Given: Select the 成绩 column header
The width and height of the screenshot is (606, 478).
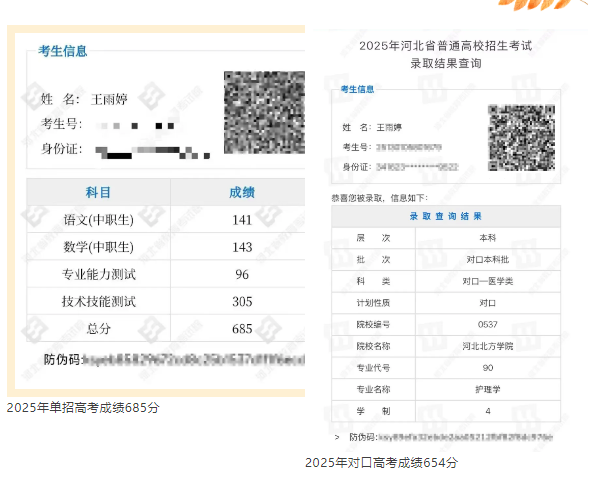Looking at the screenshot, I should [241, 192].
